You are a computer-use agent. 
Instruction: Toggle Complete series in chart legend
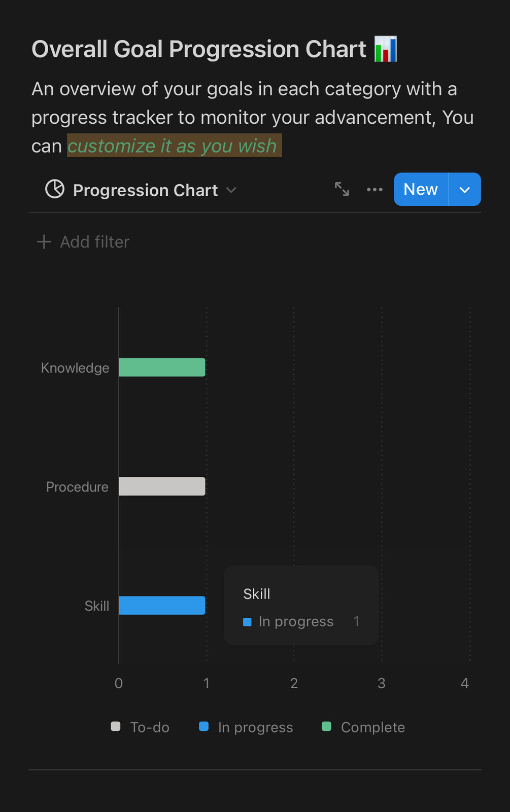click(363, 727)
